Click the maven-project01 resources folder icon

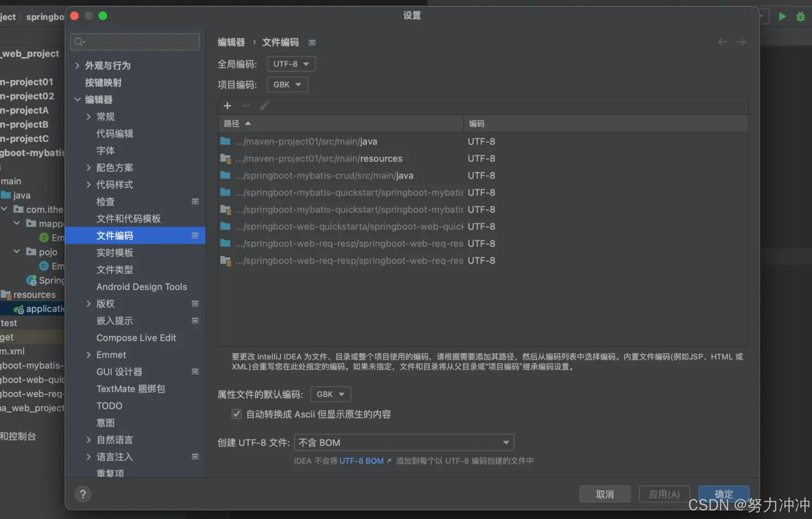click(x=226, y=158)
